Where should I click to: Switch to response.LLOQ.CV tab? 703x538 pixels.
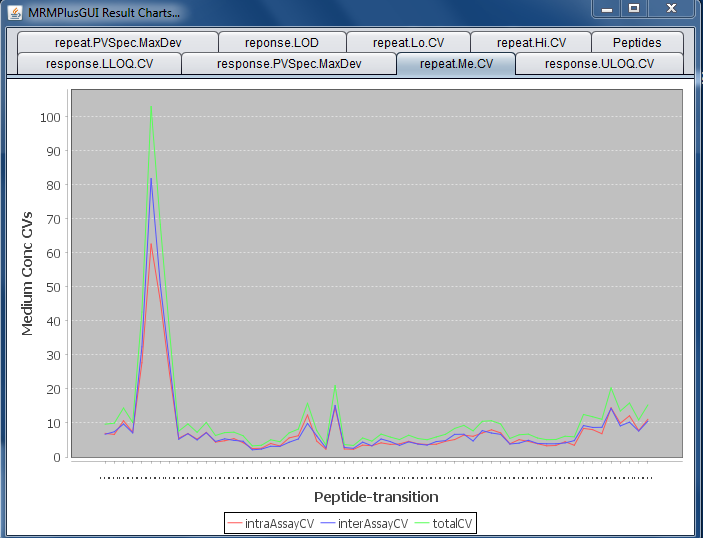point(100,64)
